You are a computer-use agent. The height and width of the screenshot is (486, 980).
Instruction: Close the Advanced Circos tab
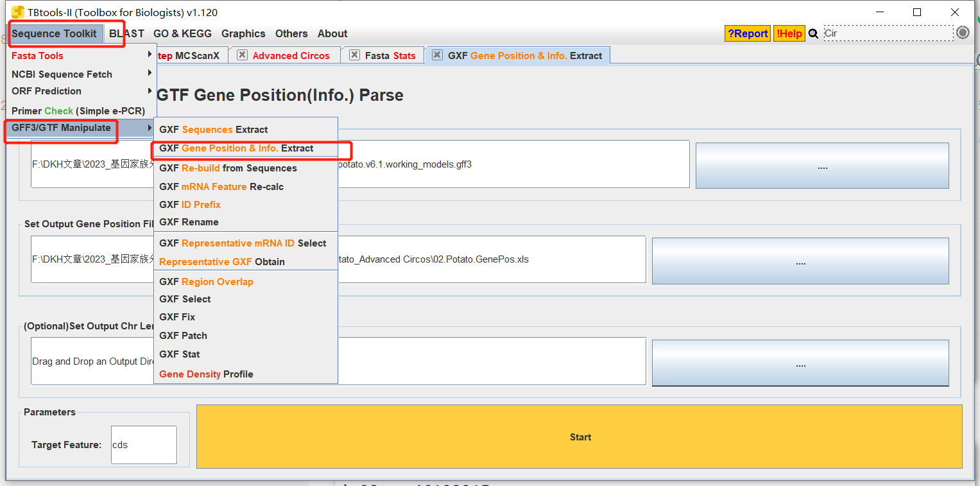tap(242, 55)
